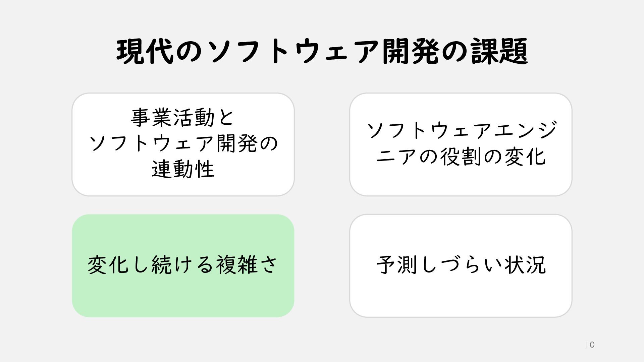Select the word 複雑さ in green box
Screen dimensions: 644x362
(247, 265)
